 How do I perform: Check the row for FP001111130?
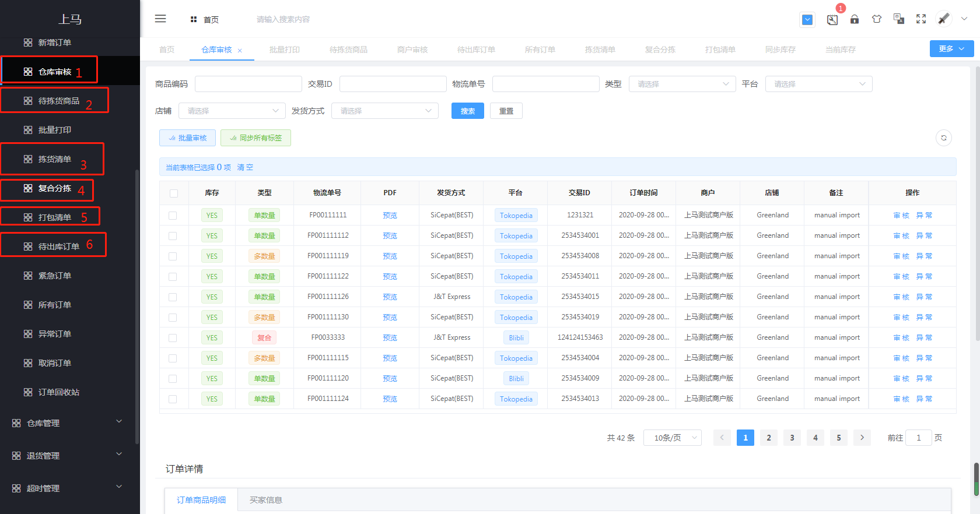click(x=173, y=318)
